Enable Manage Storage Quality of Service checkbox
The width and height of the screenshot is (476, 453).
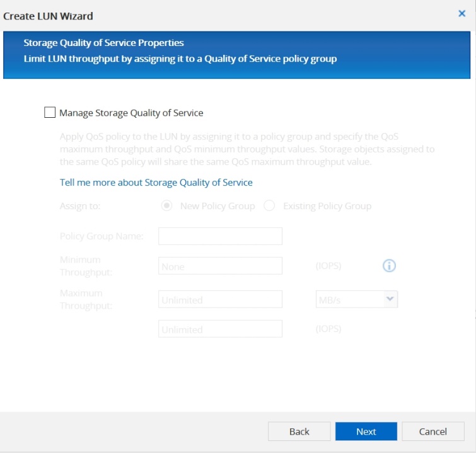50,113
